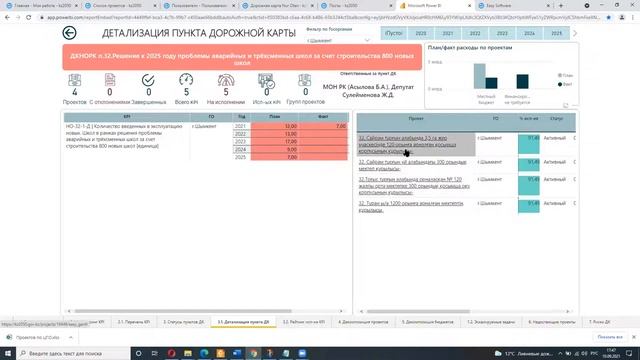Image resolution: width=640 pixels, height=360 pixels.
Task: Open project link mentioning 300 орындық
Action: pyautogui.click(x=412, y=165)
